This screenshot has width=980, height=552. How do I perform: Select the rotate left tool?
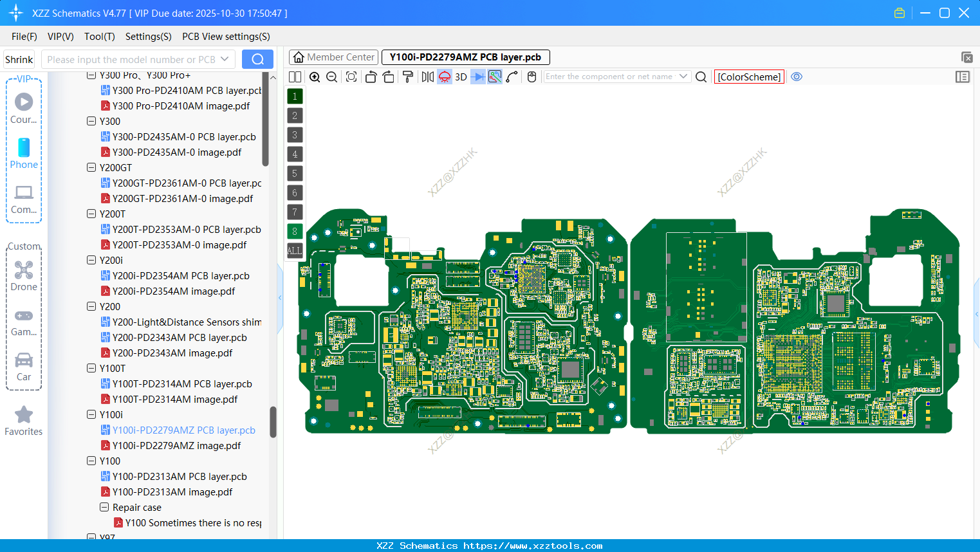coord(371,77)
